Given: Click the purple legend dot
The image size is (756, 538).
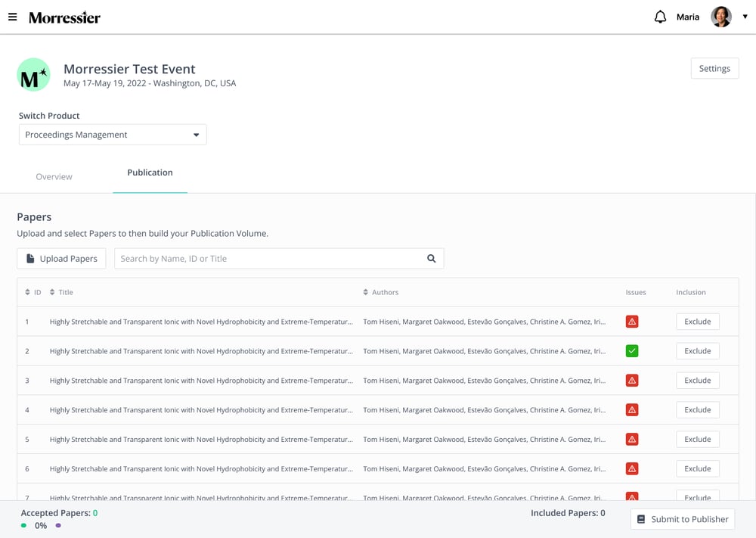Looking at the screenshot, I should pos(58,525).
